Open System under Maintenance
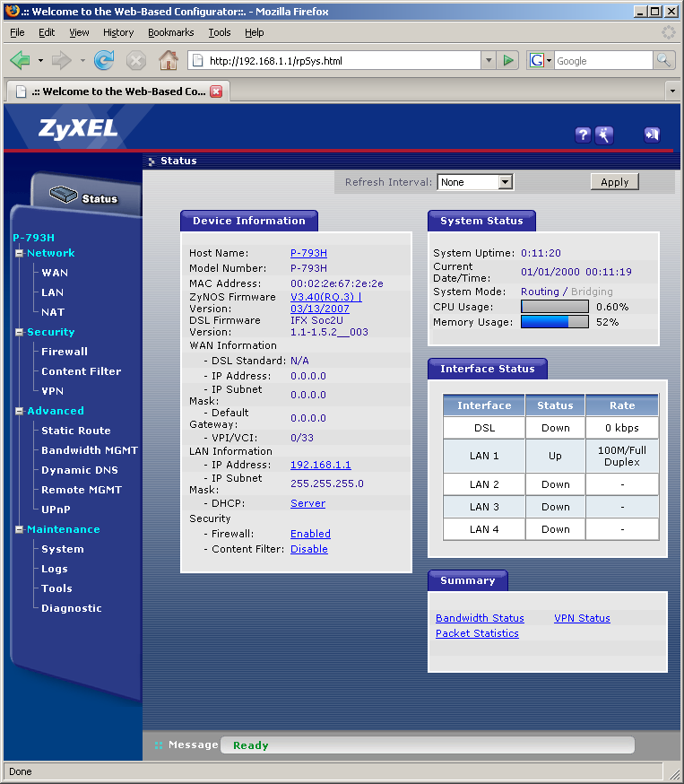Screen dimensions: 684x784 [63, 549]
